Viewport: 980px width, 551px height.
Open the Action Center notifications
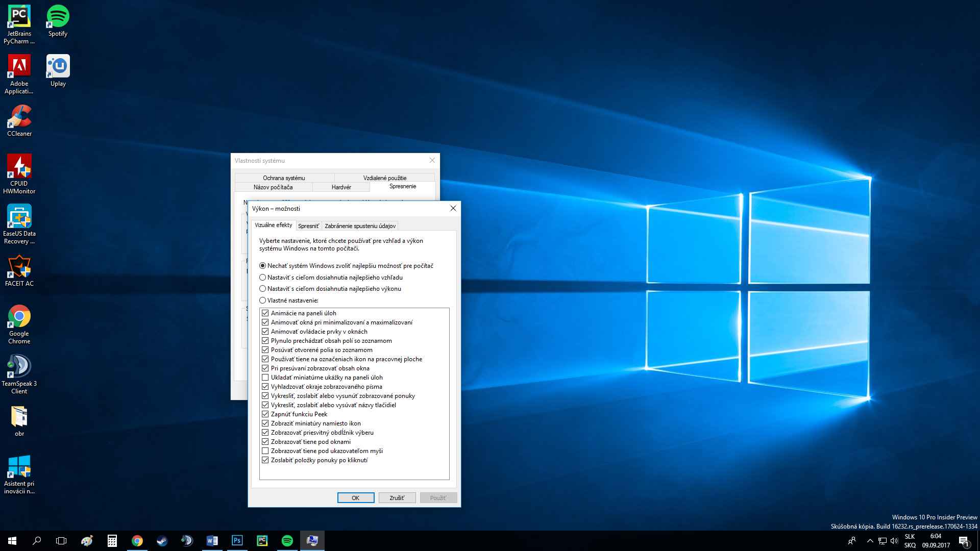click(964, 541)
